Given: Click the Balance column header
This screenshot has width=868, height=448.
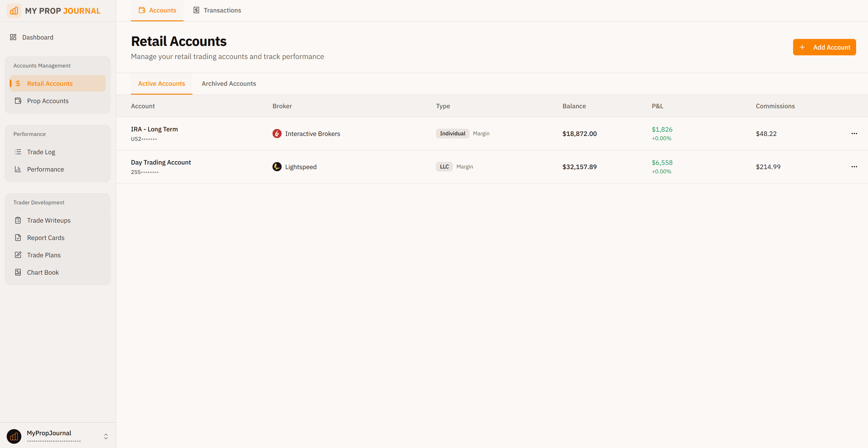Looking at the screenshot, I should coord(574,106).
